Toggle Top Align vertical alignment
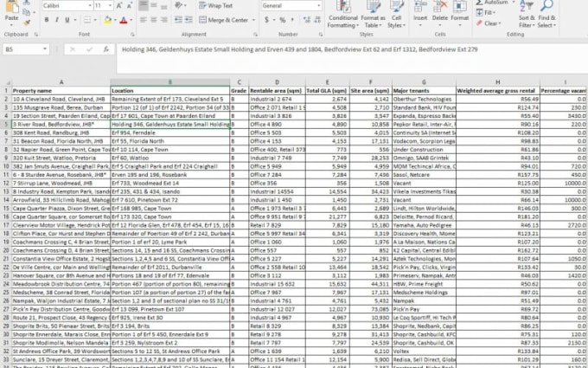 pos(144,6)
